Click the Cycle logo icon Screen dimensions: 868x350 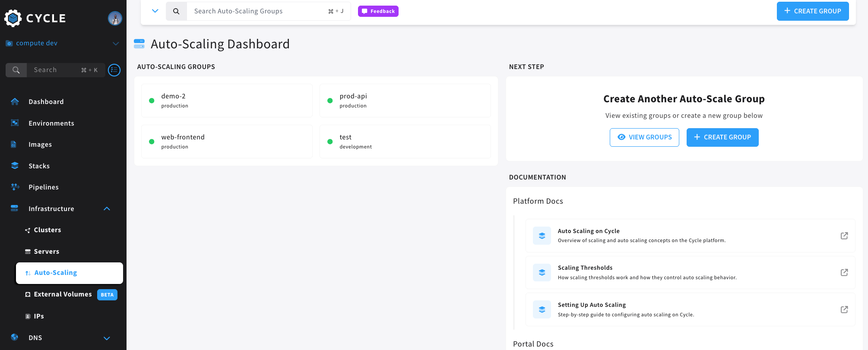click(13, 18)
